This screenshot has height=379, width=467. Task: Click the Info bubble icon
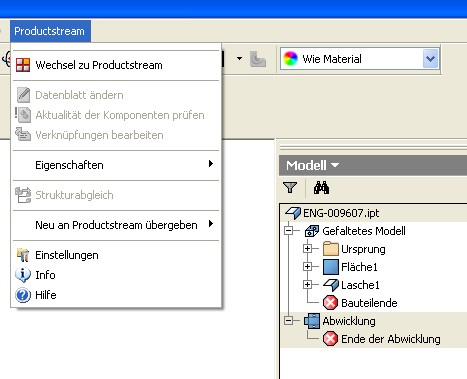[23, 275]
